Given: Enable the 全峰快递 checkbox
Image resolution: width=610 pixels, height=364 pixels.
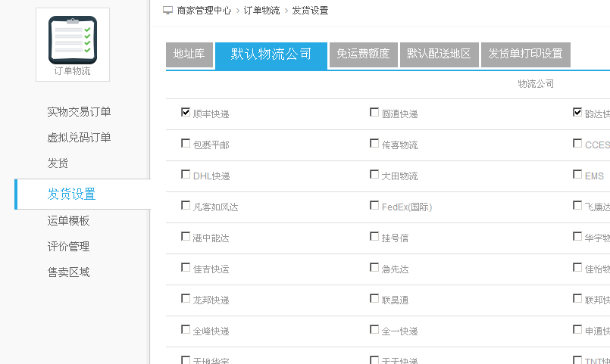Looking at the screenshot, I should 186,330.
